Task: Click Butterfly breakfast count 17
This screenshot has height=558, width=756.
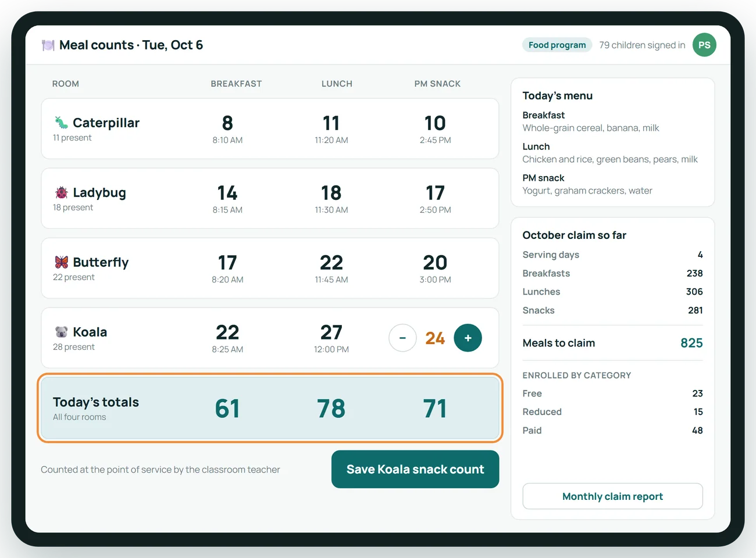Action: tap(227, 263)
